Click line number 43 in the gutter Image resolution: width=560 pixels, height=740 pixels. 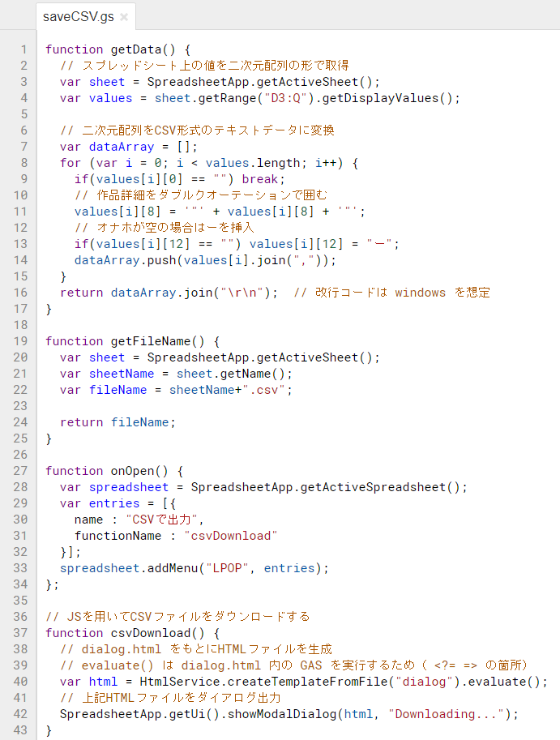pos(20,730)
